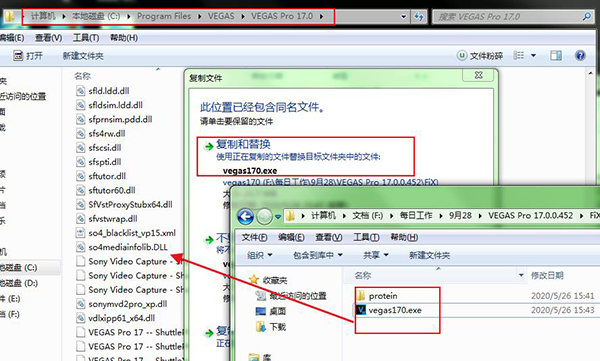The height and width of the screenshot is (361, 600).
Task: Expand the address bar history dropdown
Action: [403, 17]
